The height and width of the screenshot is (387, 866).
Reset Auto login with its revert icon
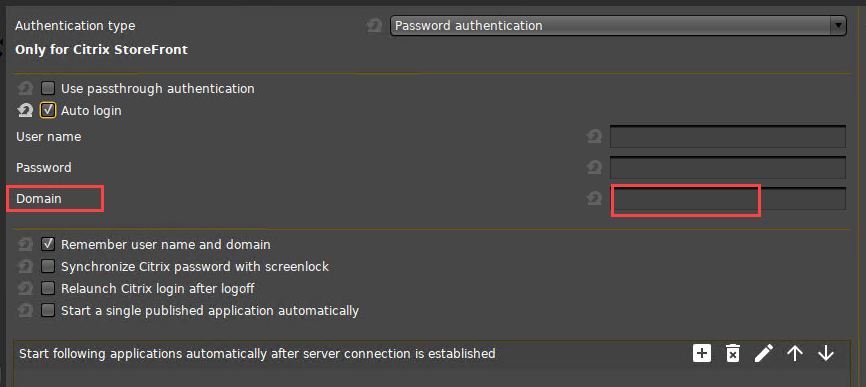pyautogui.click(x=25, y=111)
